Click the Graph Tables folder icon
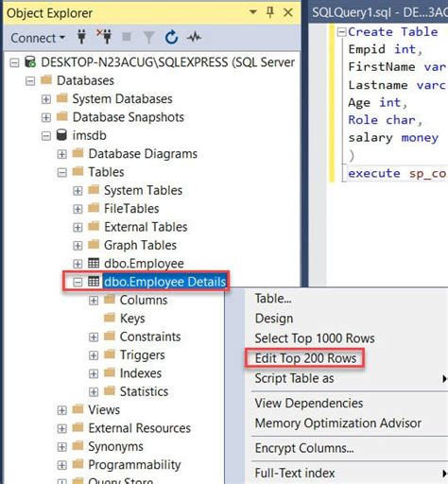This screenshot has width=448, height=484. pos(94,244)
